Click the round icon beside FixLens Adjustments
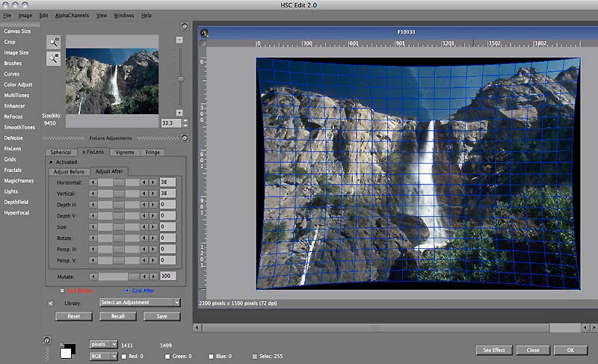This screenshot has width=598, height=364. (x=185, y=138)
